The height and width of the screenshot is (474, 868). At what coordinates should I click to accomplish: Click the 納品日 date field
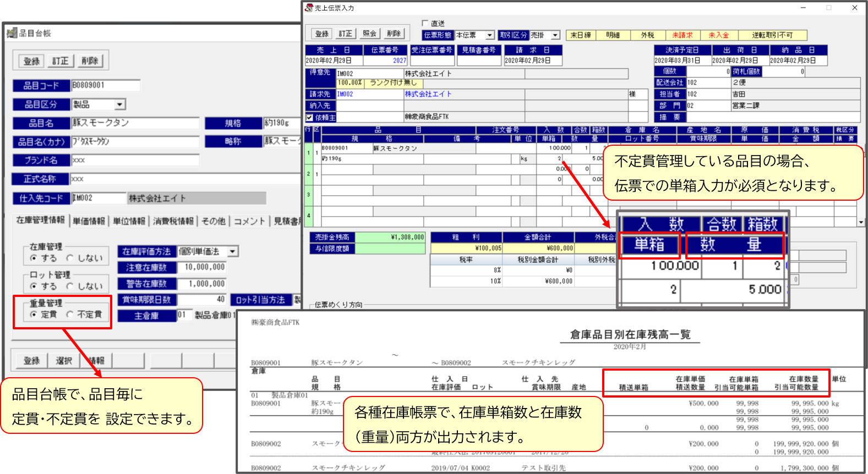click(x=799, y=60)
